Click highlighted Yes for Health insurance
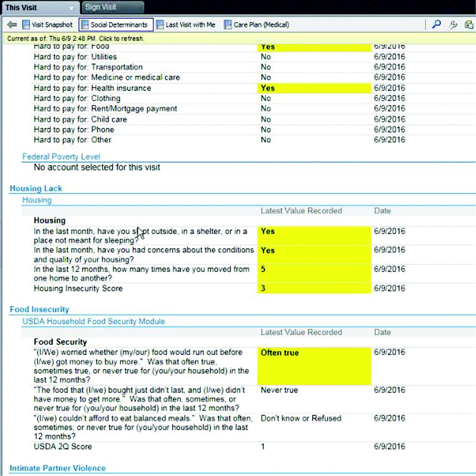 pyautogui.click(x=314, y=88)
